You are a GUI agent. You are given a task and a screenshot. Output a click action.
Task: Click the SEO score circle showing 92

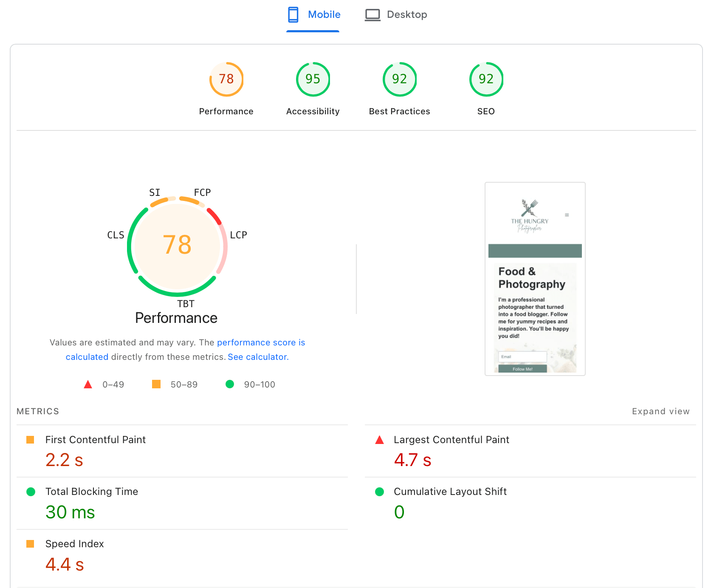coord(486,79)
